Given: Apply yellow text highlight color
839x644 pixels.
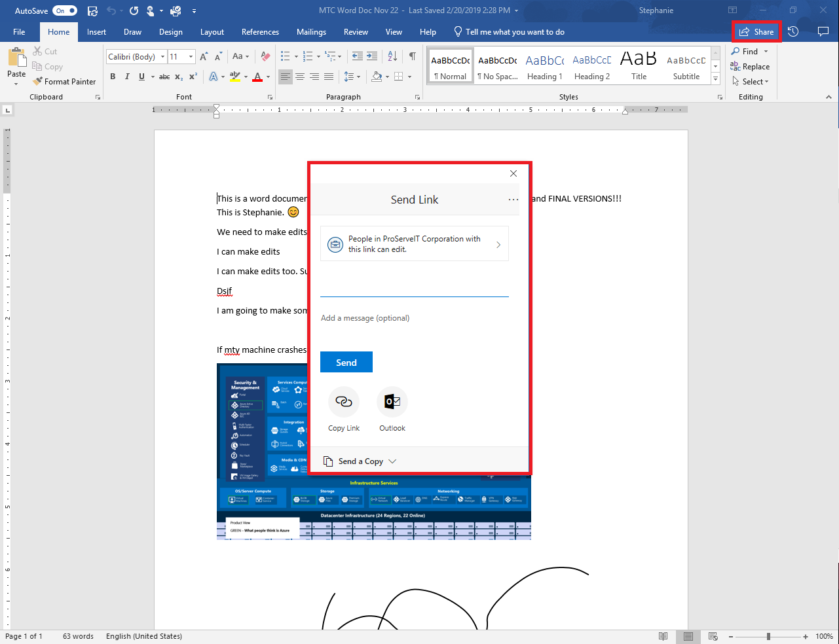Looking at the screenshot, I should click(x=235, y=77).
